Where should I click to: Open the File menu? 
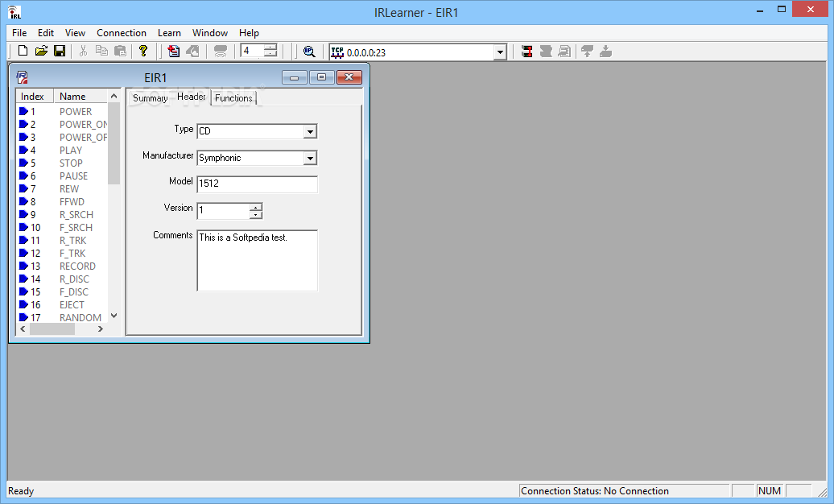(19, 32)
